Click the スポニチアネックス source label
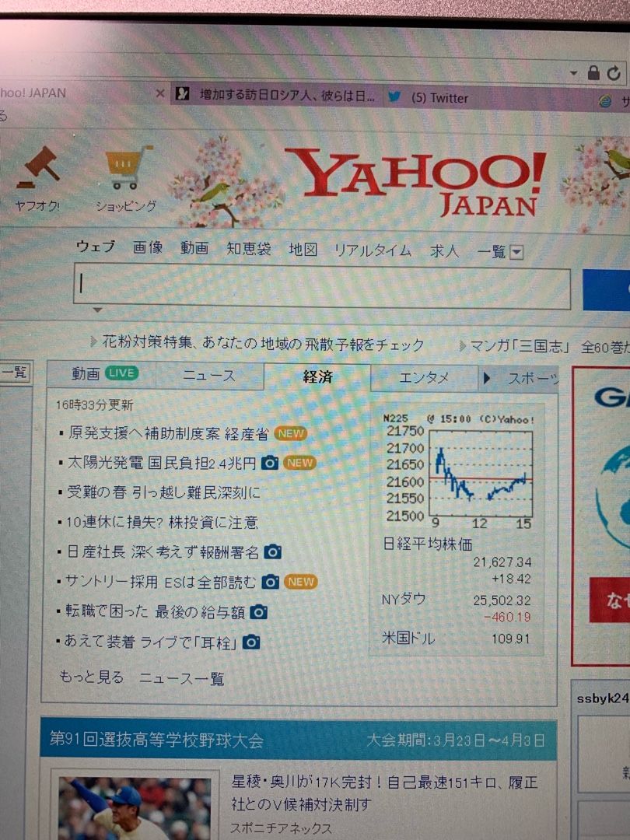 click(x=282, y=828)
